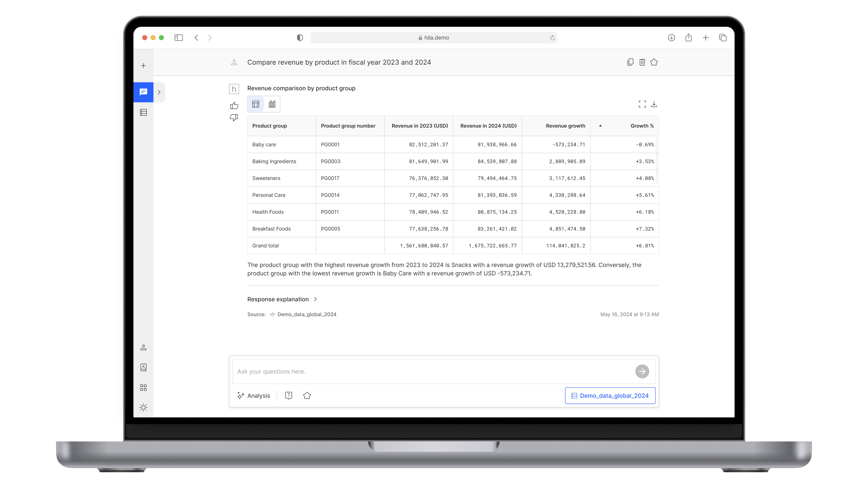
Task: Open the glossary book icon in sidebar
Action: tap(143, 367)
